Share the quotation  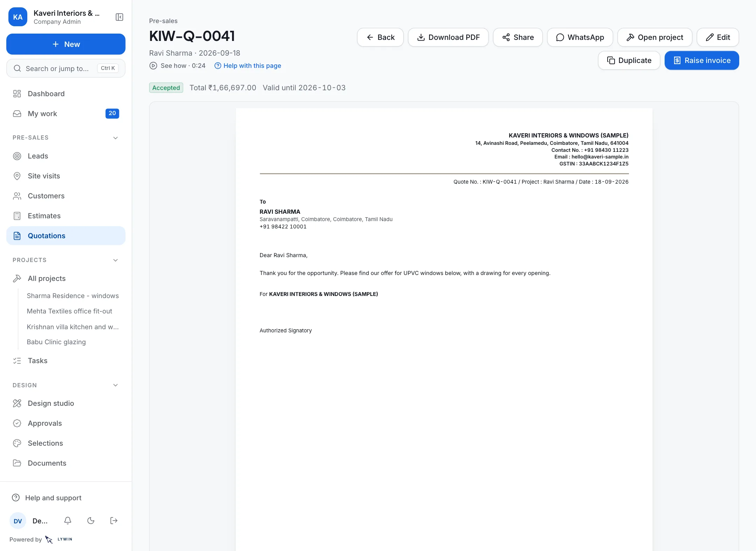(x=518, y=37)
